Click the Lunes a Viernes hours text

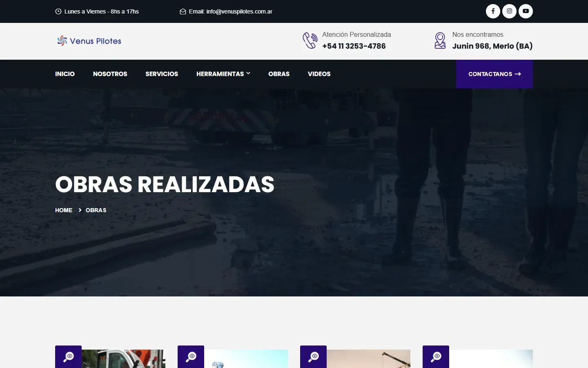pos(102,11)
